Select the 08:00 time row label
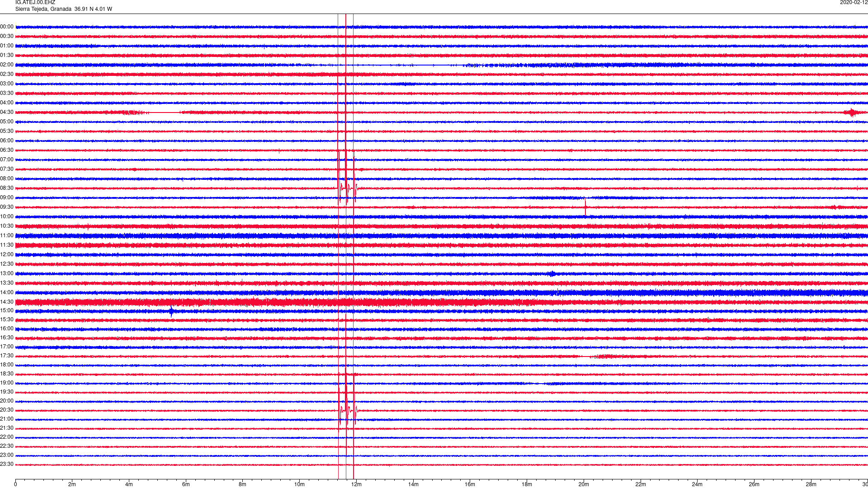This screenshot has width=868, height=488. pyautogui.click(x=7, y=178)
